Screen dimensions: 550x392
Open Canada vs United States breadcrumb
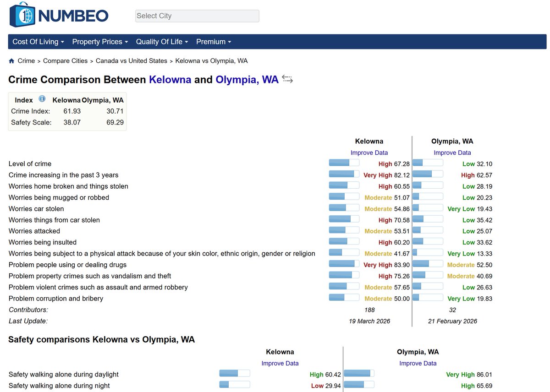[132, 61]
